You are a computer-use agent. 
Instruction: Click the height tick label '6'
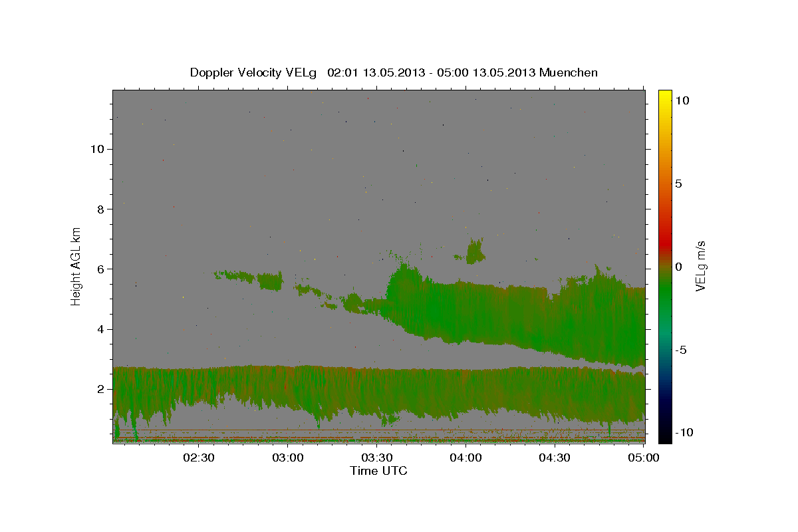pyautogui.click(x=100, y=269)
